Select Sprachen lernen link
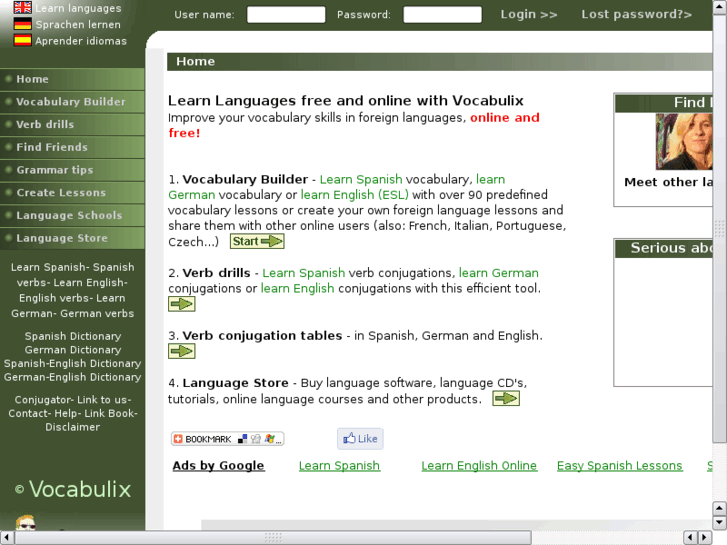The image size is (727, 545). pos(78,25)
